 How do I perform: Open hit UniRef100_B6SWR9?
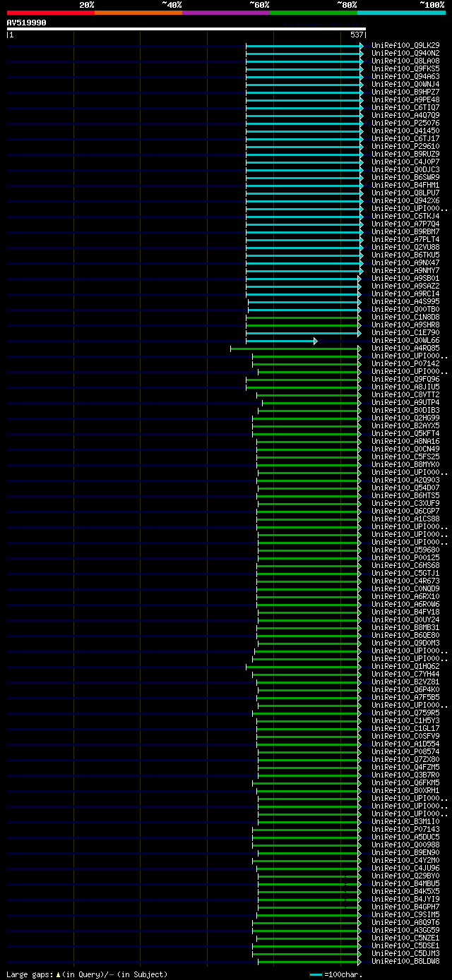(405, 177)
